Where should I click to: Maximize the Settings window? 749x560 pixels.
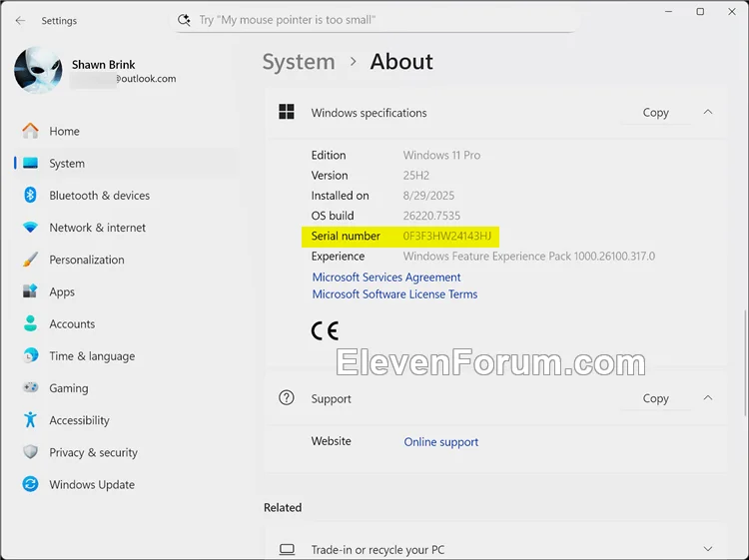click(700, 11)
